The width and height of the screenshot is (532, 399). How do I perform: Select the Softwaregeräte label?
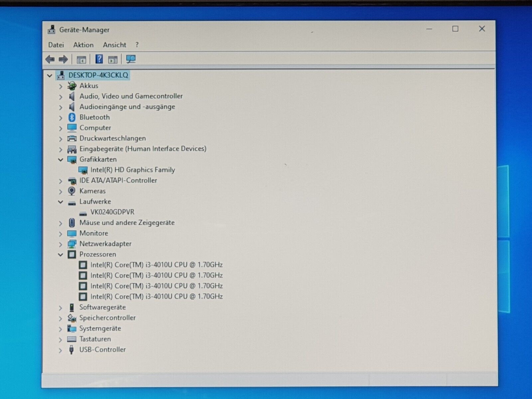(x=102, y=308)
